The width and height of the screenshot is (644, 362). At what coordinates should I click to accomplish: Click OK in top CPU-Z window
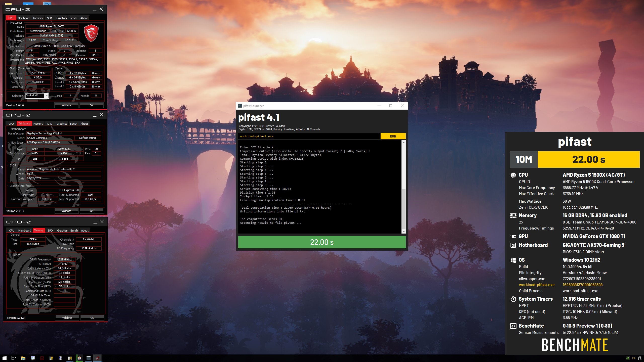[91, 105]
